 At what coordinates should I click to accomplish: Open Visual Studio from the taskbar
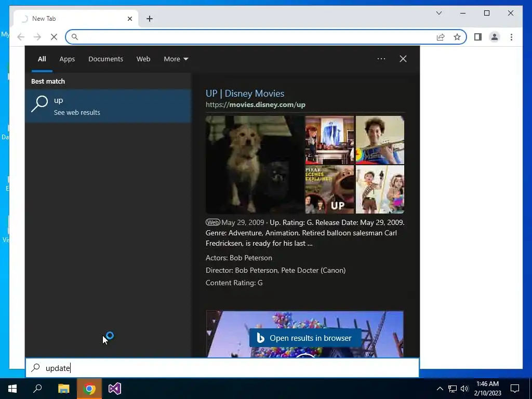click(115, 389)
